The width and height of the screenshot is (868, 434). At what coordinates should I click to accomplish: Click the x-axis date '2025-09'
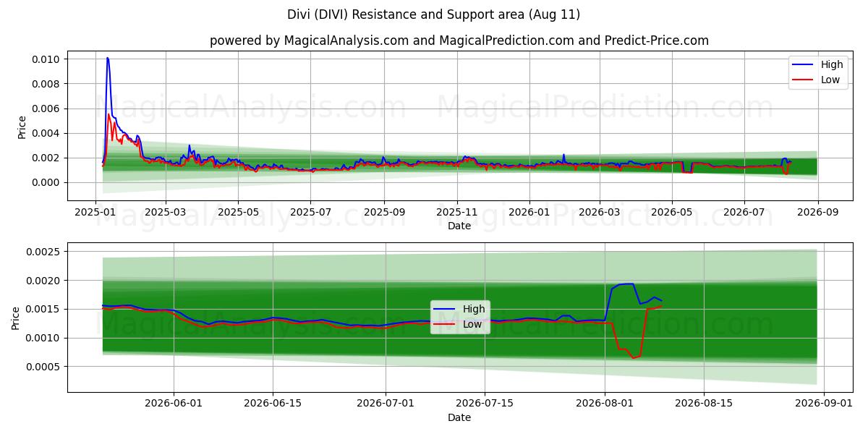click(384, 213)
